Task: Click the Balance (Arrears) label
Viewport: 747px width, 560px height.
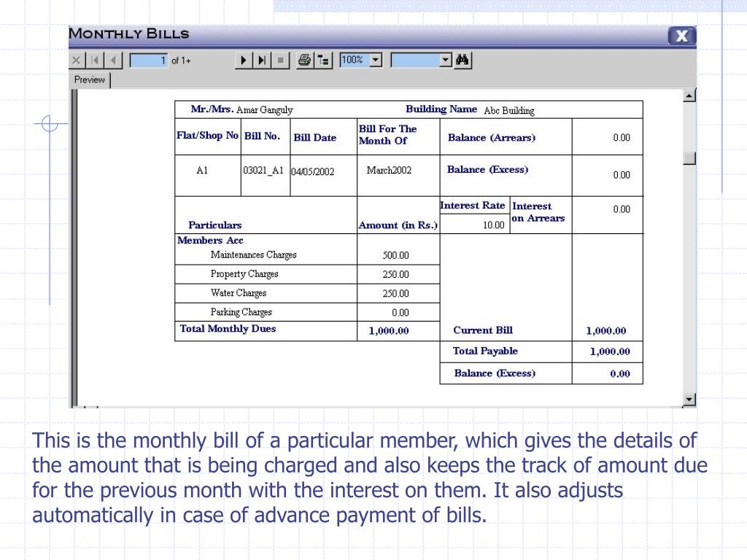Action: pyautogui.click(x=492, y=138)
